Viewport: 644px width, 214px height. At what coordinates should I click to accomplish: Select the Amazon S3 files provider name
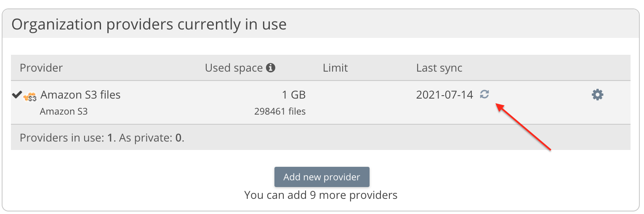(x=80, y=95)
